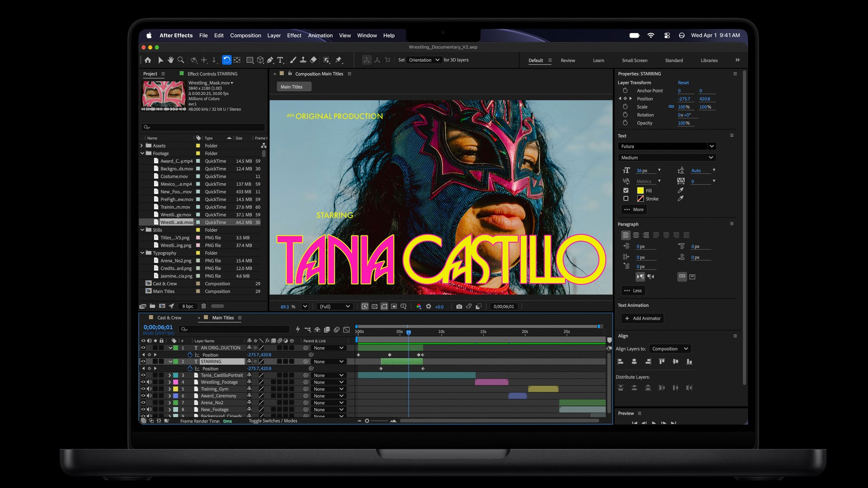Click the yellow Fill color swatch
The height and width of the screenshot is (488, 868).
640,191
